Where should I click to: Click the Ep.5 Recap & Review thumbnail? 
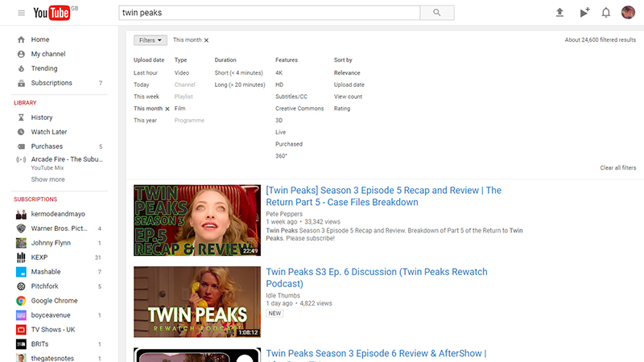pyautogui.click(x=197, y=220)
